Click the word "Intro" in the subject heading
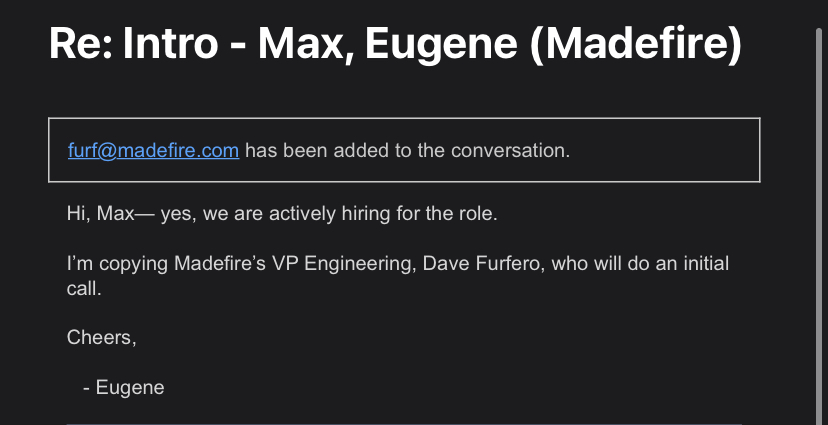The height and width of the screenshot is (425, 828). pyautogui.click(x=170, y=44)
